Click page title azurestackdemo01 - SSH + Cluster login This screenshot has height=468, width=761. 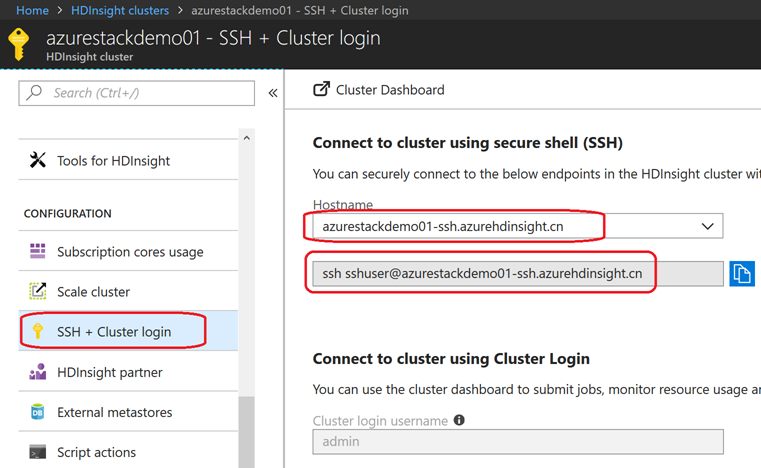213,38
